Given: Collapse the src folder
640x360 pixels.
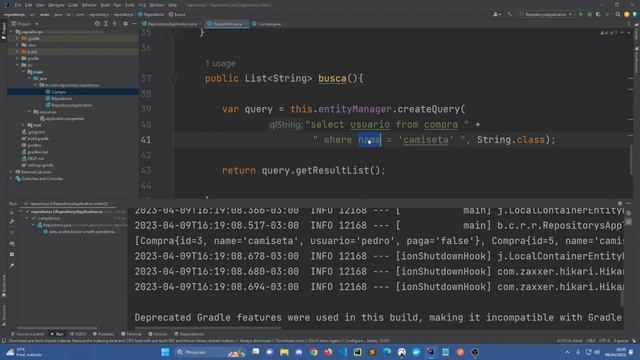Looking at the screenshot, I should 18,65.
